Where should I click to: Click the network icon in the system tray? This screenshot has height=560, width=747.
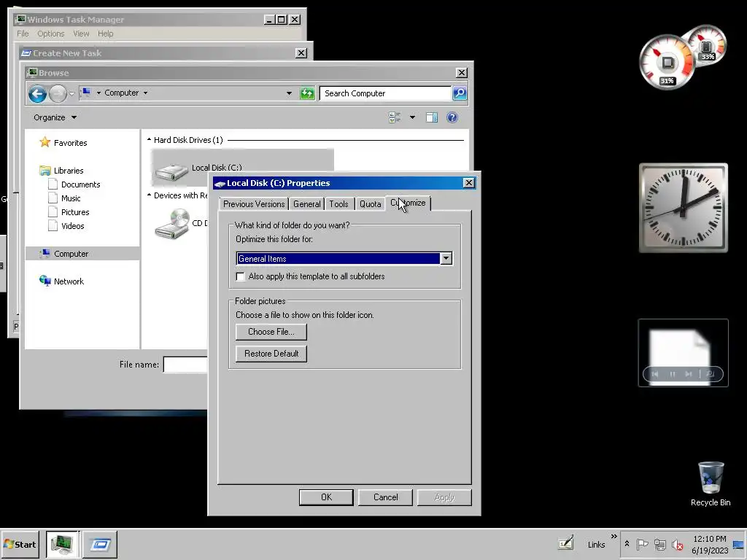659,544
